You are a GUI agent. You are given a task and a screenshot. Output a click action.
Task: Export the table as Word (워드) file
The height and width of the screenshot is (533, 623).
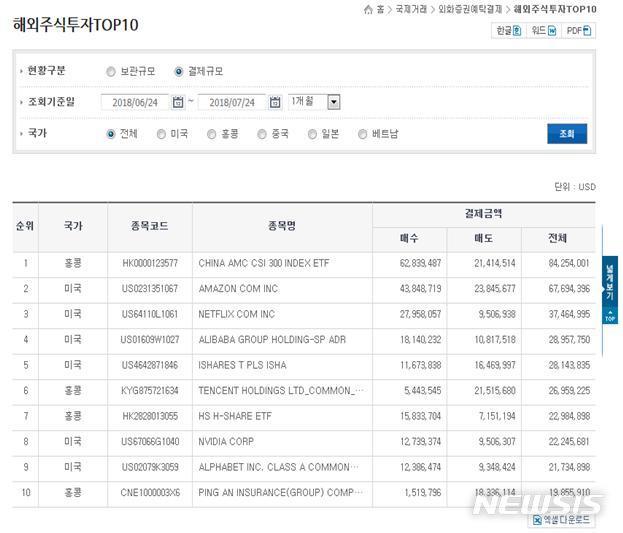pos(544,31)
